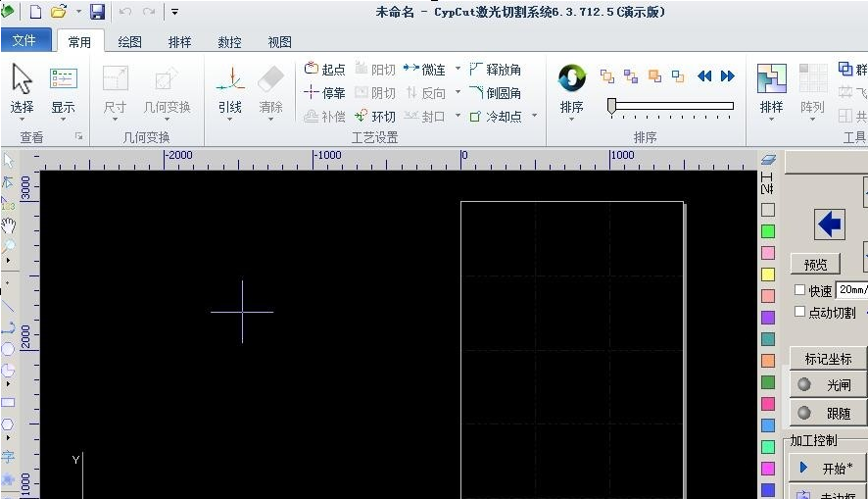Click the fast-forward double-right arrow
Screen dimensions: 868x499
[728, 75]
